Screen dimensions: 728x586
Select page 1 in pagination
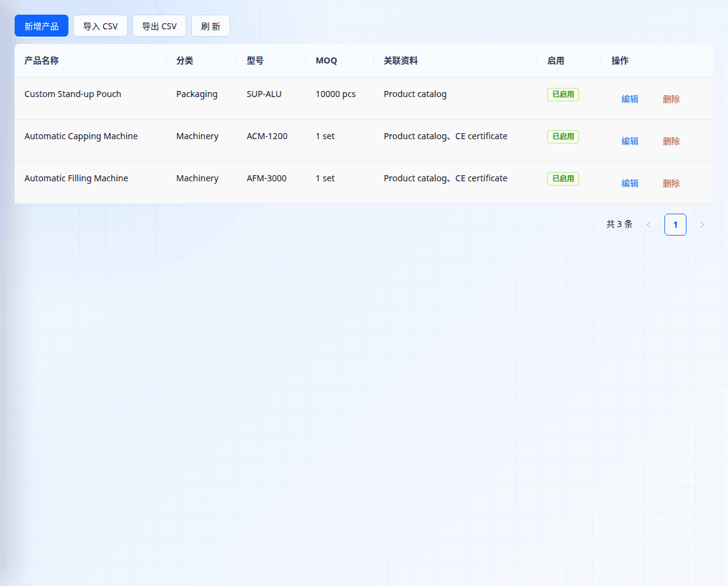click(675, 225)
